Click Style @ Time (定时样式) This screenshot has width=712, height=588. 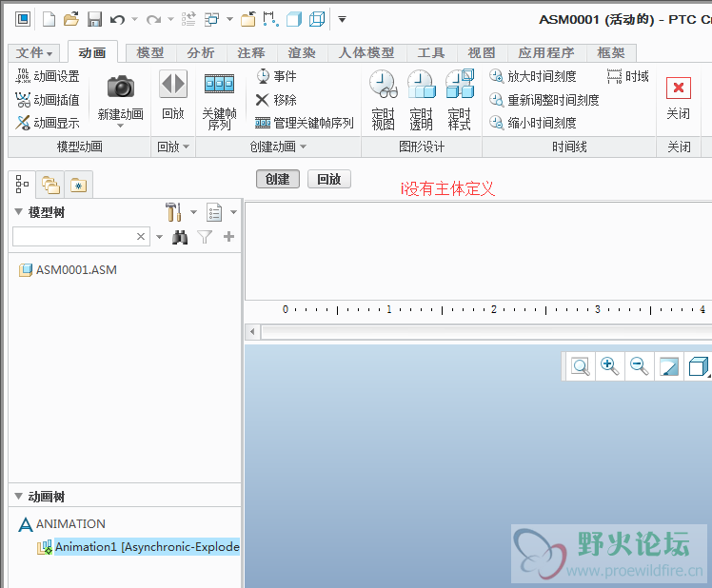(x=459, y=100)
